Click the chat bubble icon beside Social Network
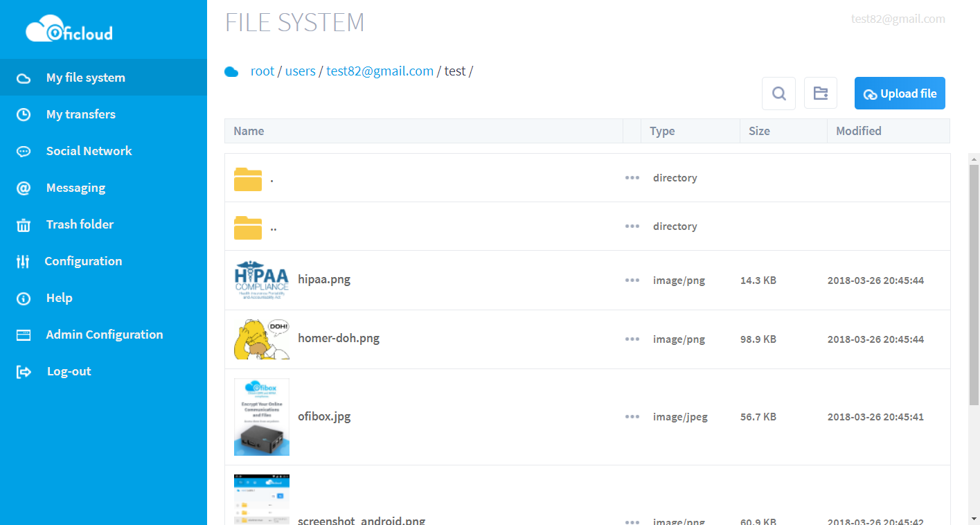Viewport: 980px width, 525px height. [x=24, y=151]
